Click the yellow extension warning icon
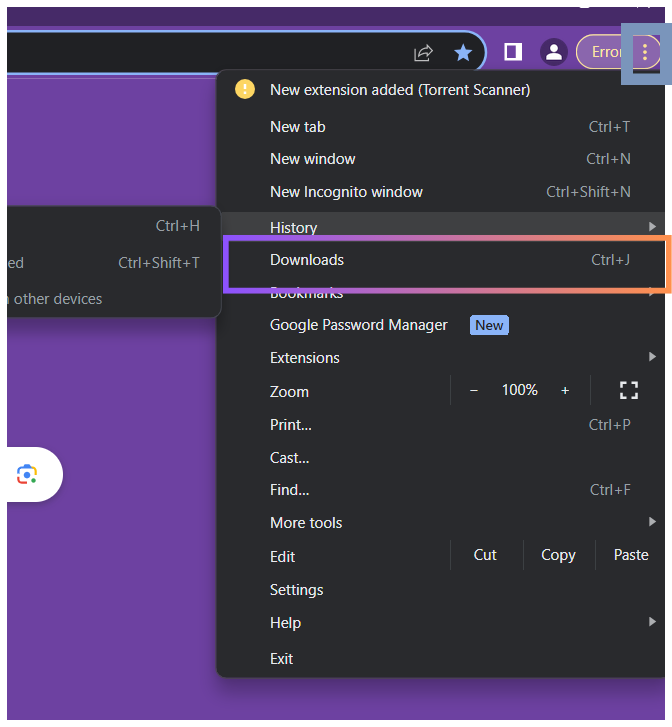This screenshot has height=727, width=672. click(x=244, y=89)
